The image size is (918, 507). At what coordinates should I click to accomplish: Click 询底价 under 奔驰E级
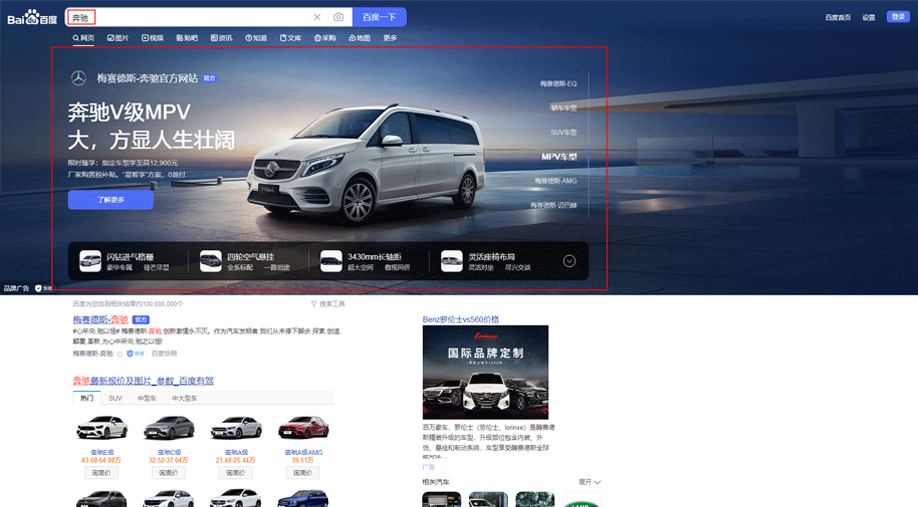[x=101, y=472]
